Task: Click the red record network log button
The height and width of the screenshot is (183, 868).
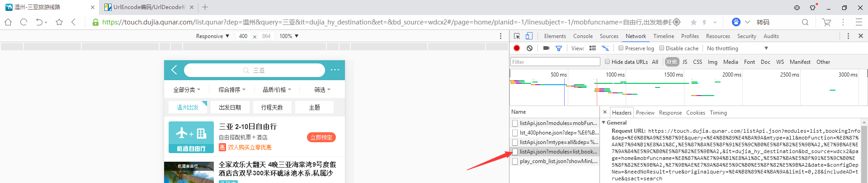Action: (517, 48)
